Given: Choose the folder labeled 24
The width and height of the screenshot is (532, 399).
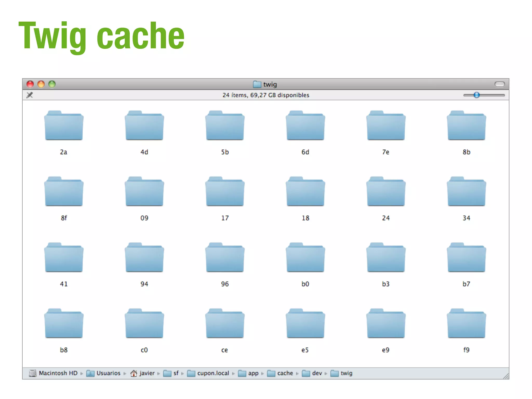Looking at the screenshot, I should (386, 191).
